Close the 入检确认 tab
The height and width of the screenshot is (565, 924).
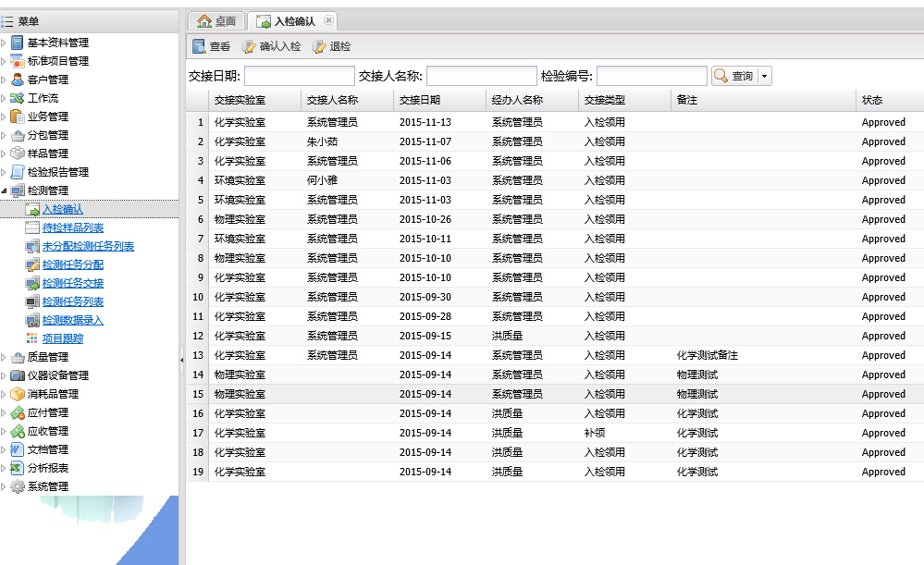pos(328,20)
